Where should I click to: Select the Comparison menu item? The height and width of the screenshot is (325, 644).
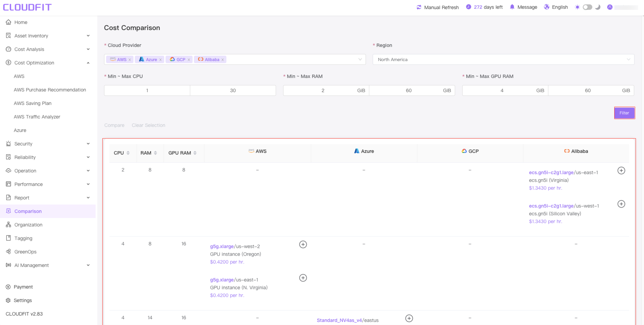coord(48,211)
